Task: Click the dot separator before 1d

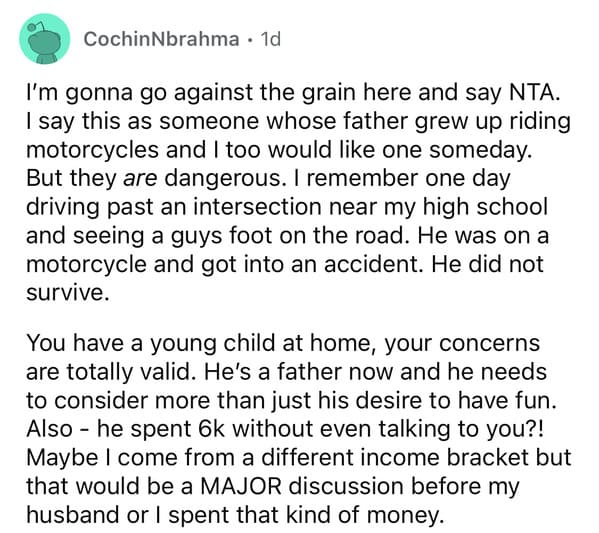Action: pyautogui.click(x=250, y=40)
